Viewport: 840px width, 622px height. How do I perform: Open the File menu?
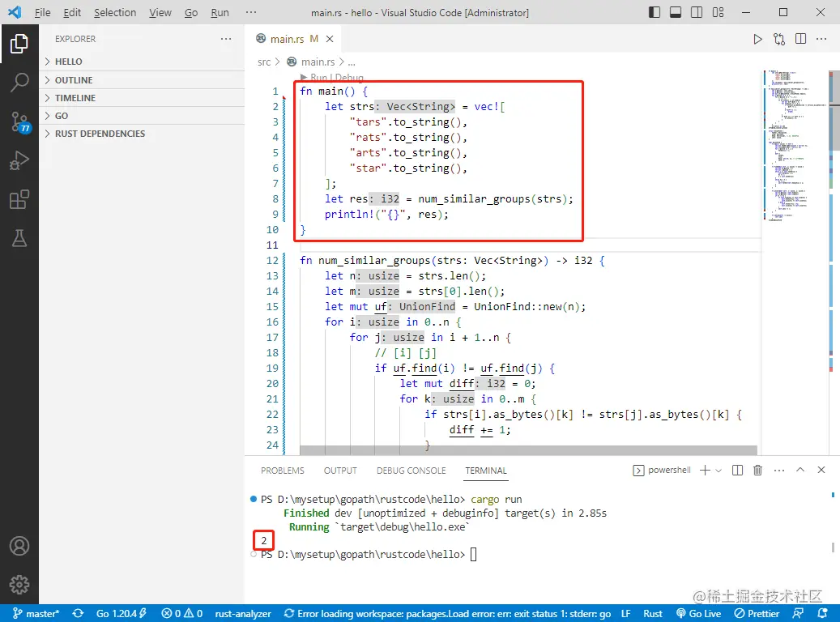coord(42,12)
